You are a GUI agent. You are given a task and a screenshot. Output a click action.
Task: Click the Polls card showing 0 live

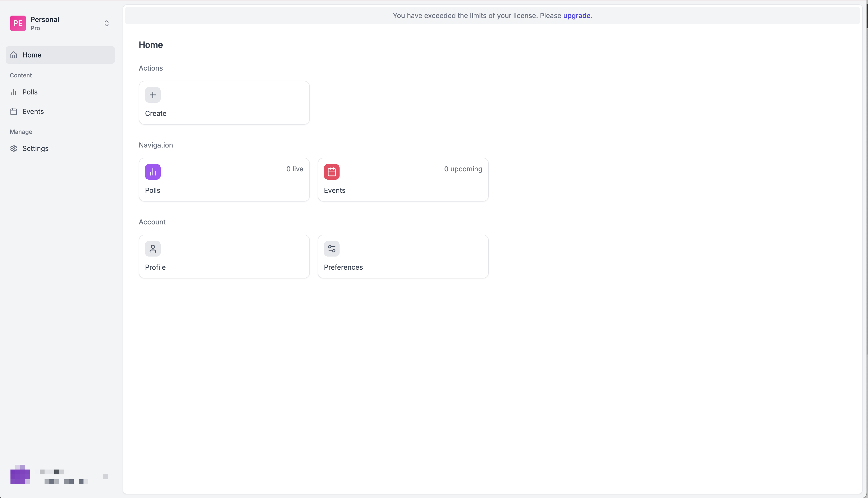click(x=224, y=180)
